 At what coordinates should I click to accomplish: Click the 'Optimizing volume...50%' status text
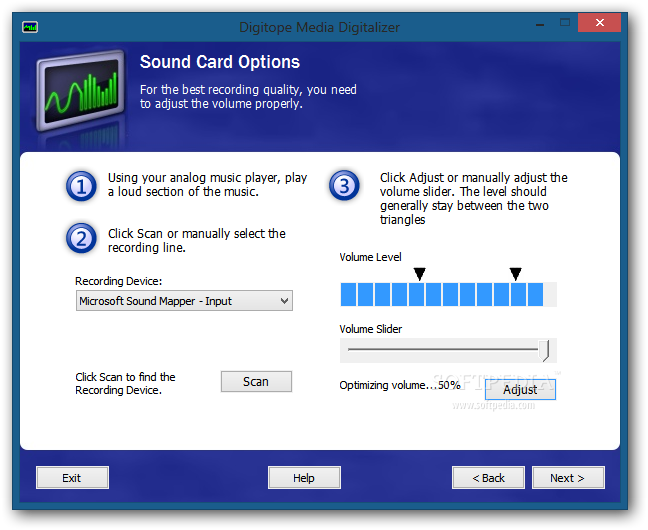400,385
